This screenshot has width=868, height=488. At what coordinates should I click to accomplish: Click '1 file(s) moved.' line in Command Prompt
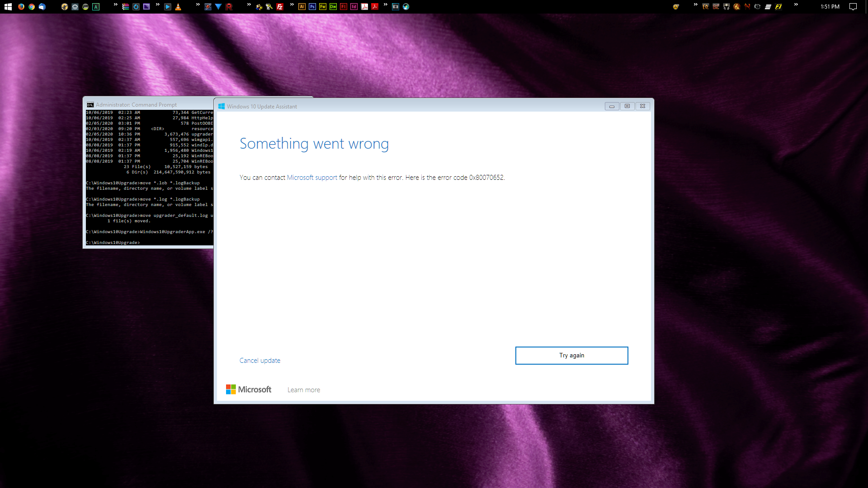(129, 221)
